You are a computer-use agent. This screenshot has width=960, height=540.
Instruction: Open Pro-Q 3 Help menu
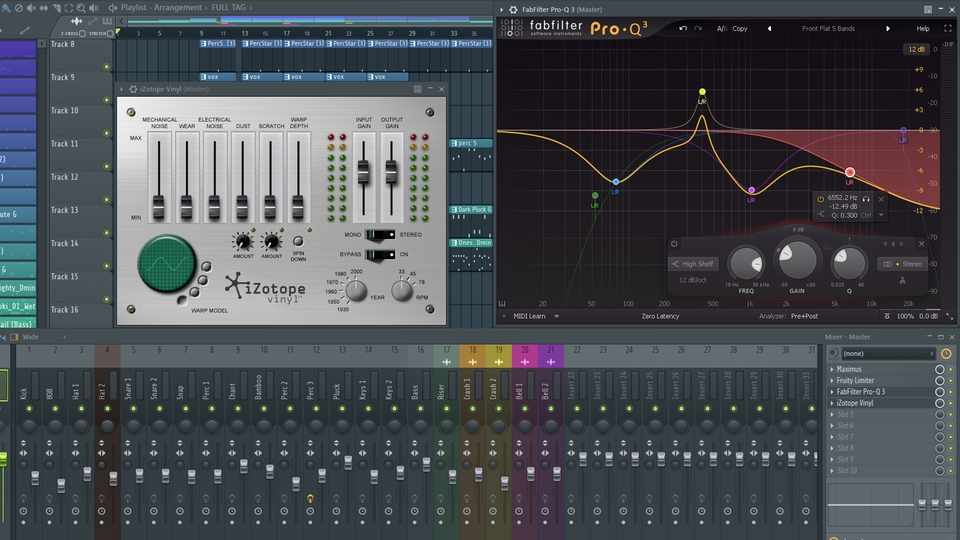pyautogui.click(x=923, y=29)
